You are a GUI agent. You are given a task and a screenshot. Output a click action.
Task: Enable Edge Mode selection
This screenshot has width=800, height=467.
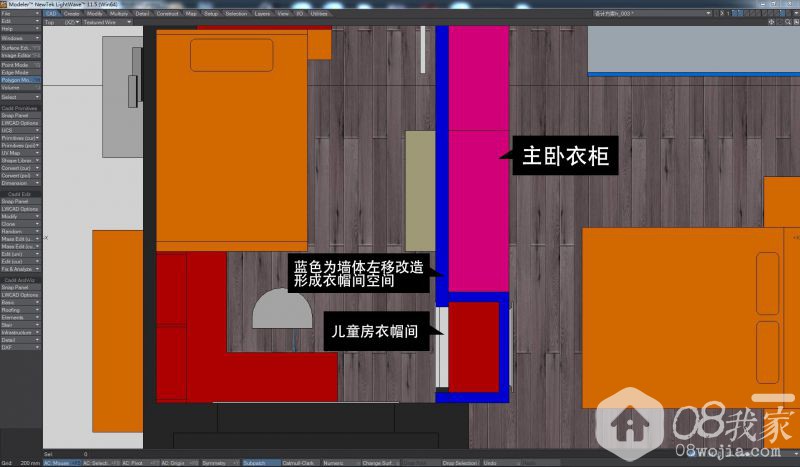pyautogui.click(x=20, y=72)
